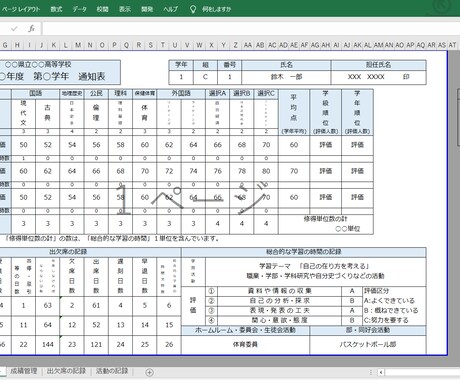Select the 選択A header cell
Image resolution: width=460 pixels, height=380 pixels.
(217, 93)
